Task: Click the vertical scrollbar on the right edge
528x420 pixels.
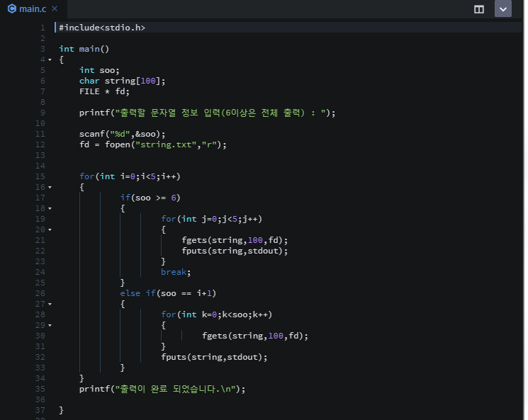Action: 525,210
